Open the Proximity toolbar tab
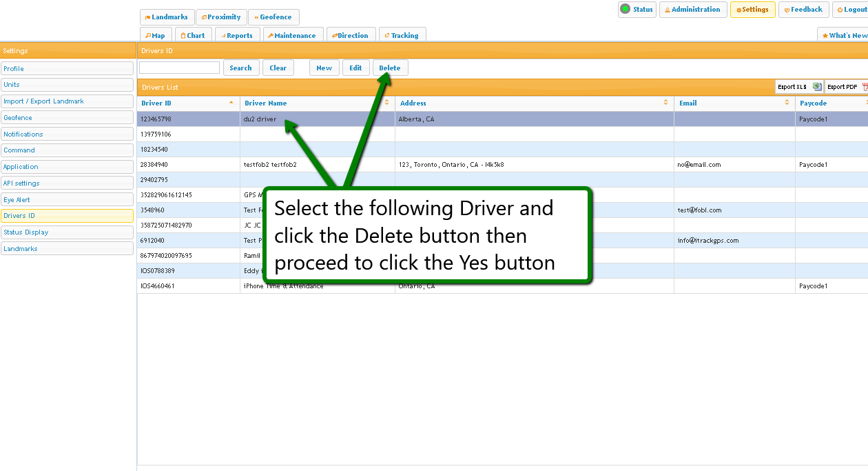The height and width of the screenshot is (471, 868). pos(221,17)
